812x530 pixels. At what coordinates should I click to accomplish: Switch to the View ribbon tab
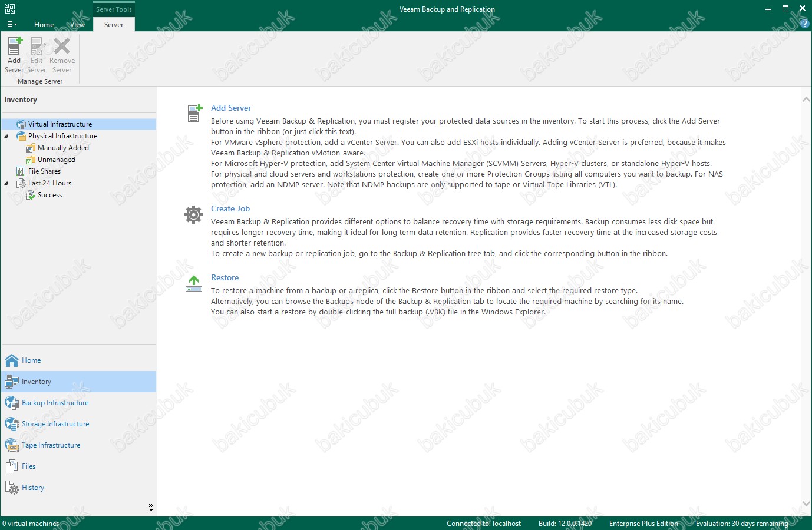coord(77,24)
